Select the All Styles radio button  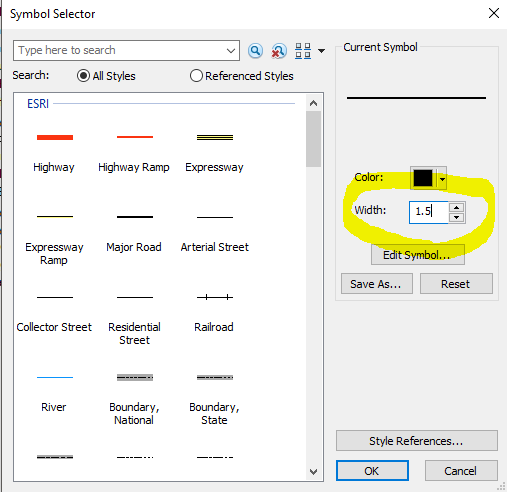(83, 76)
